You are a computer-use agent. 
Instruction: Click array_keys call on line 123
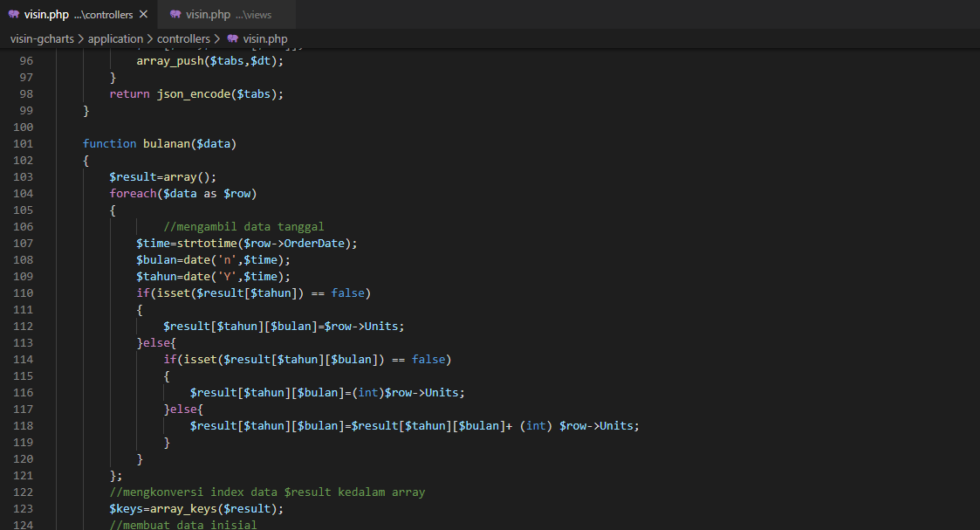coord(183,509)
